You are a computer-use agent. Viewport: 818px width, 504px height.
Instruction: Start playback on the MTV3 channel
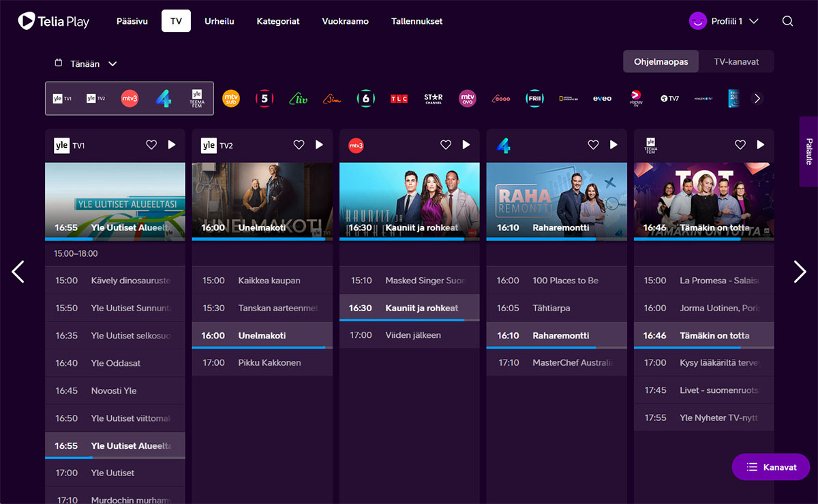466,144
